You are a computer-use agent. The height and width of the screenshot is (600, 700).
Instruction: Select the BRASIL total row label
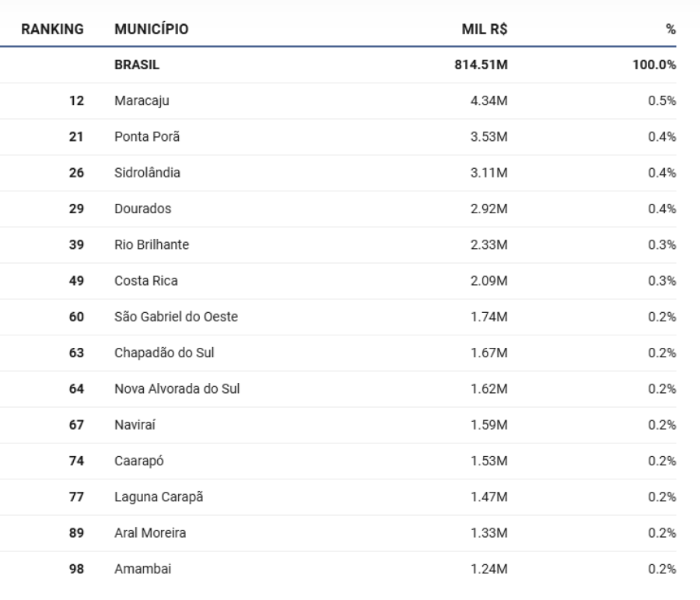click(137, 65)
